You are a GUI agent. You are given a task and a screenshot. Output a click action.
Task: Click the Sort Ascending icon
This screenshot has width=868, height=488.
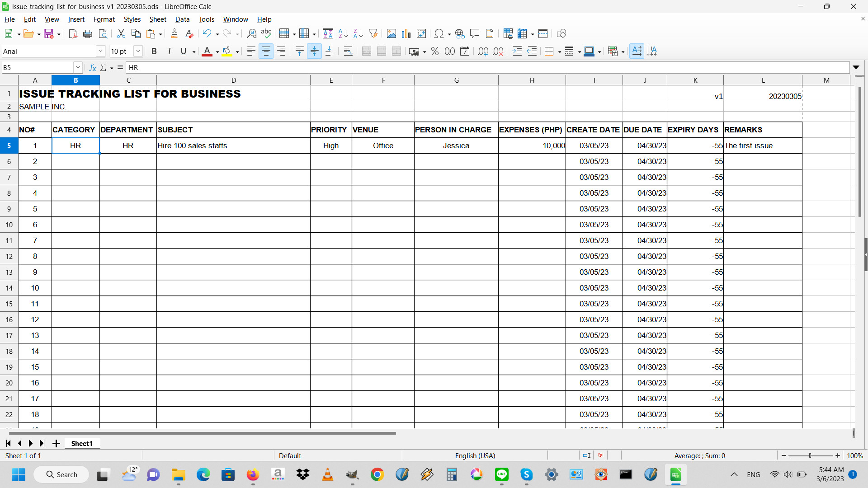pyautogui.click(x=343, y=33)
